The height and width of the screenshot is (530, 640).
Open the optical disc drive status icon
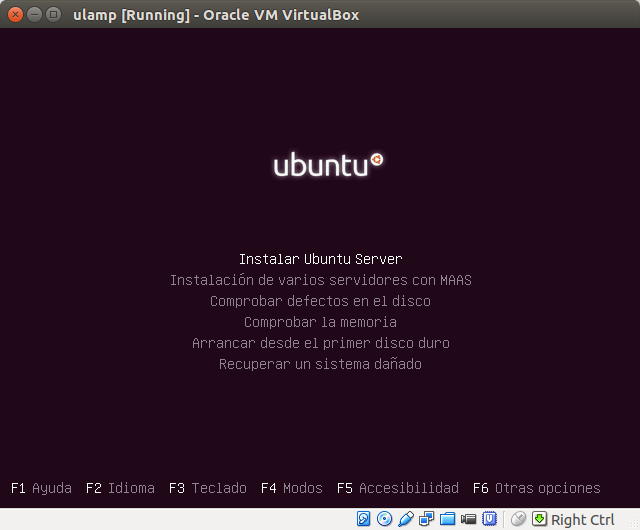[384, 519]
